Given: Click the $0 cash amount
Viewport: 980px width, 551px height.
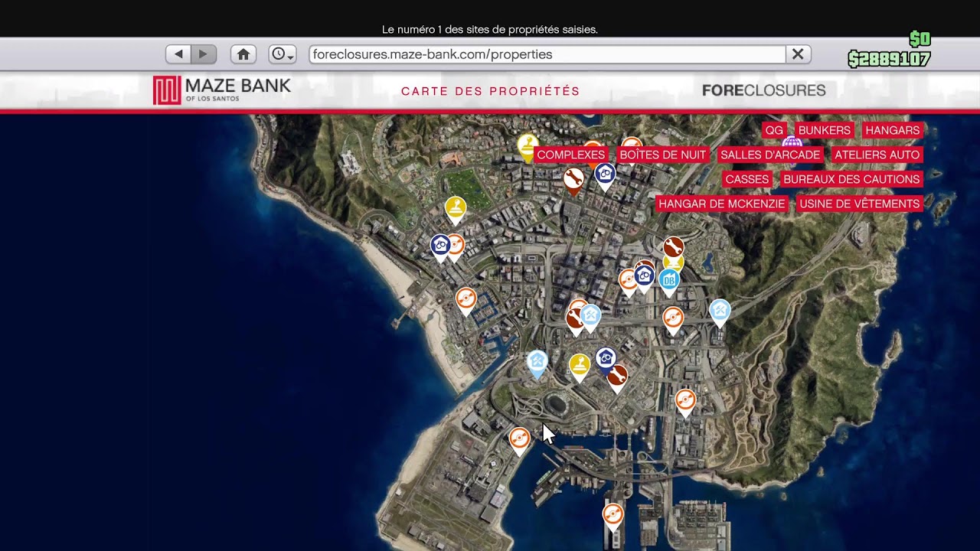Looking at the screenshot, I should [x=920, y=39].
